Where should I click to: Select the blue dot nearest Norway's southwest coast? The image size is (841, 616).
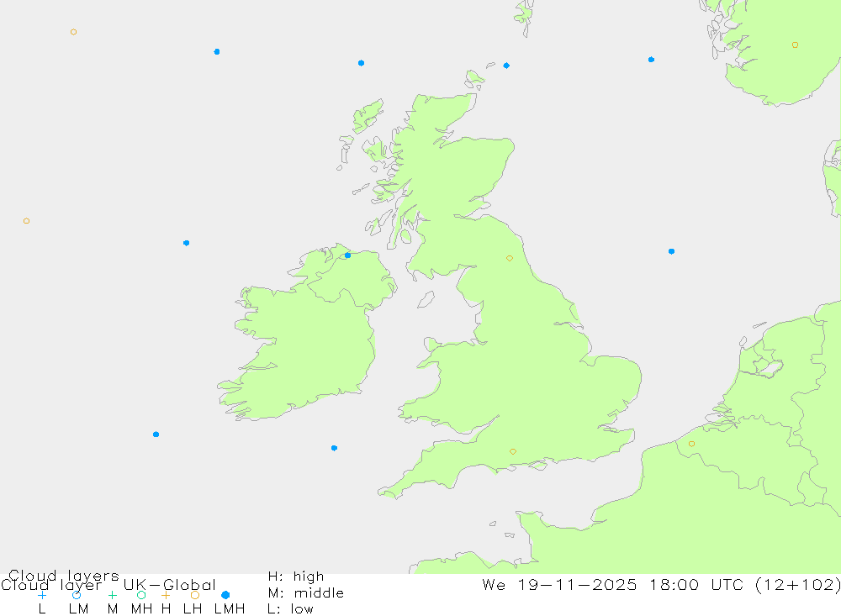pos(651,60)
